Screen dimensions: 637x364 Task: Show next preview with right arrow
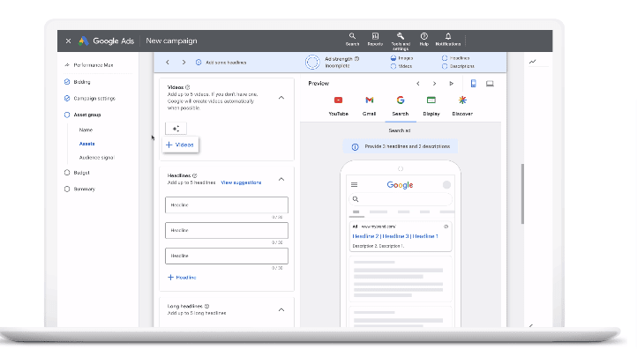434,84
